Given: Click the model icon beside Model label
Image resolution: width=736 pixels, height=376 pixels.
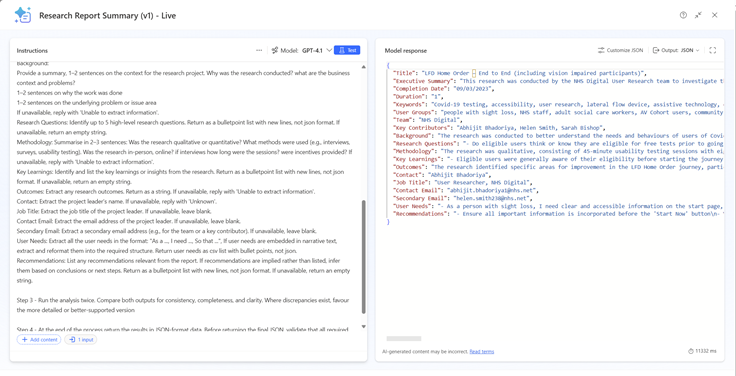Looking at the screenshot, I should coord(275,50).
